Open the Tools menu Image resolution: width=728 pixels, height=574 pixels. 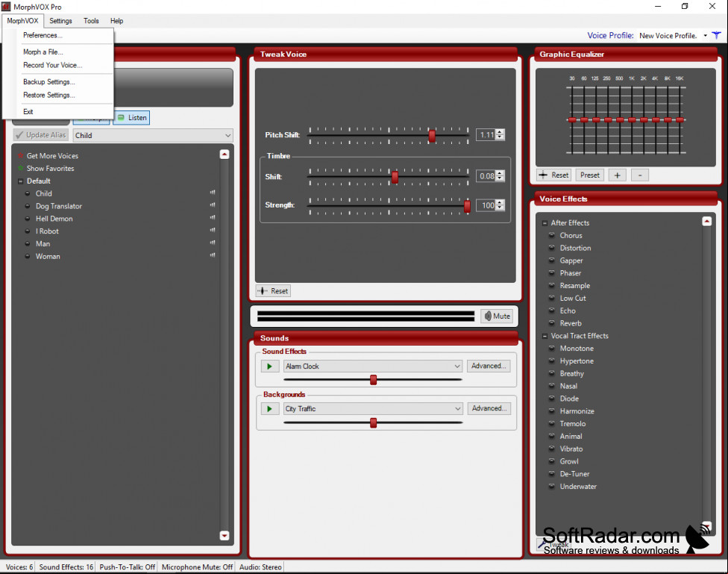pyautogui.click(x=91, y=21)
